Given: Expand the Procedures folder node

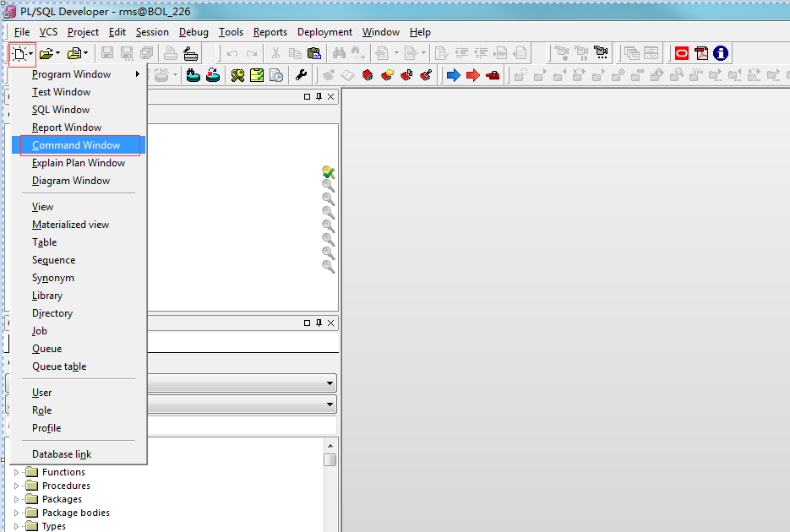Looking at the screenshot, I should point(16,486).
